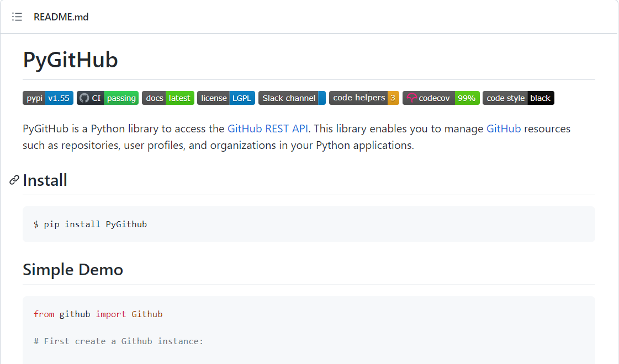This screenshot has width=619, height=364.
Task: Click the pink codecov logo icon
Action: [x=412, y=98]
